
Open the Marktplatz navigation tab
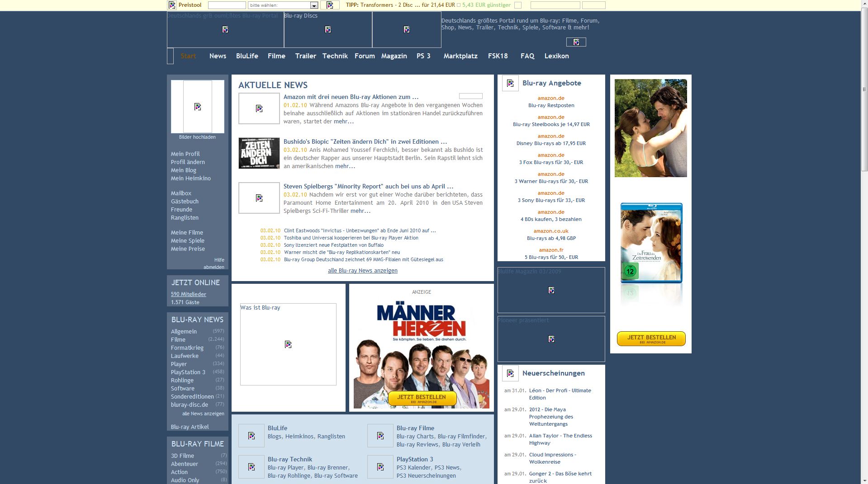click(x=460, y=56)
